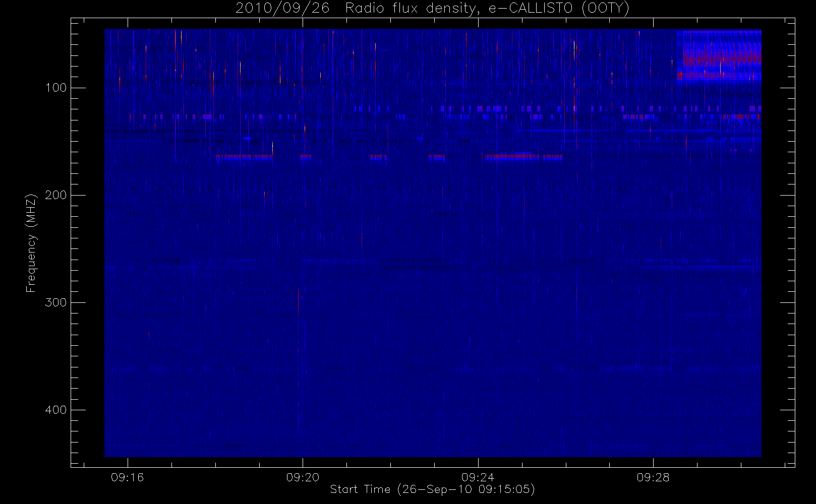Image resolution: width=816 pixels, height=504 pixels.
Task: Click the '09:24' time tick label
Action: [478, 477]
